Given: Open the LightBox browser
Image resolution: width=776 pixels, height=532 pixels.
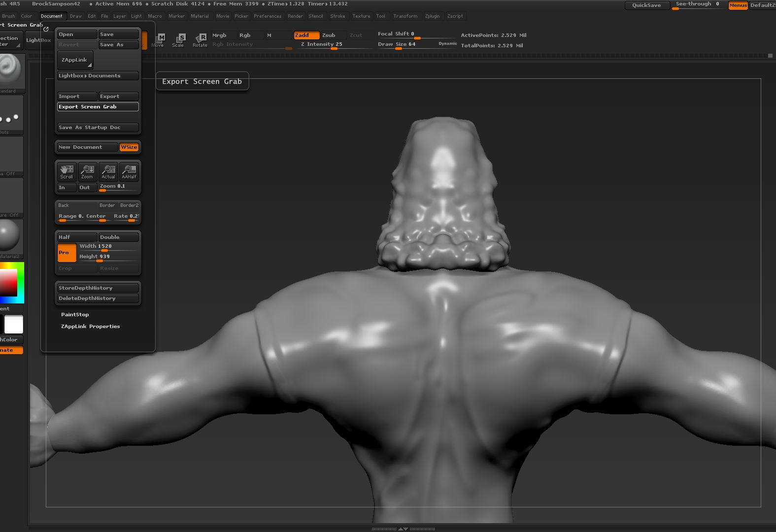Looking at the screenshot, I should point(38,40).
